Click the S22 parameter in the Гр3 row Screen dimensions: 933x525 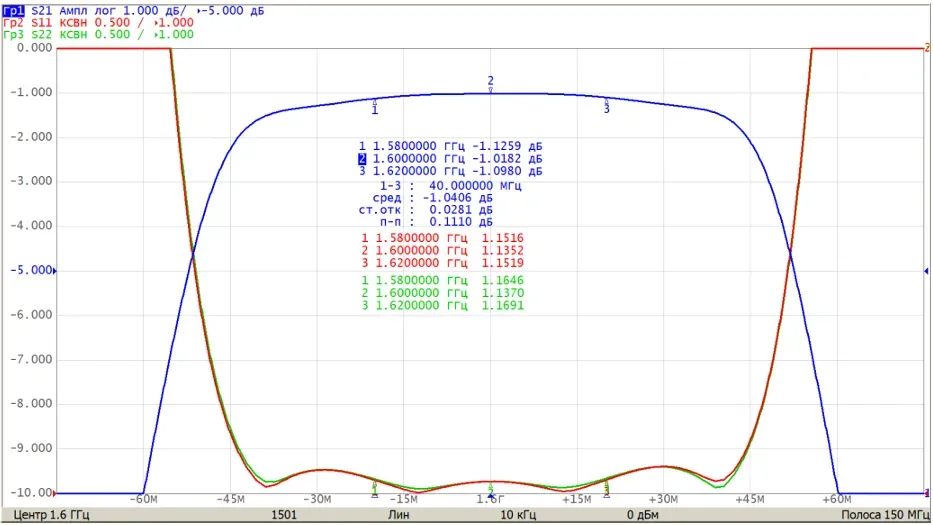tap(42, 35)
